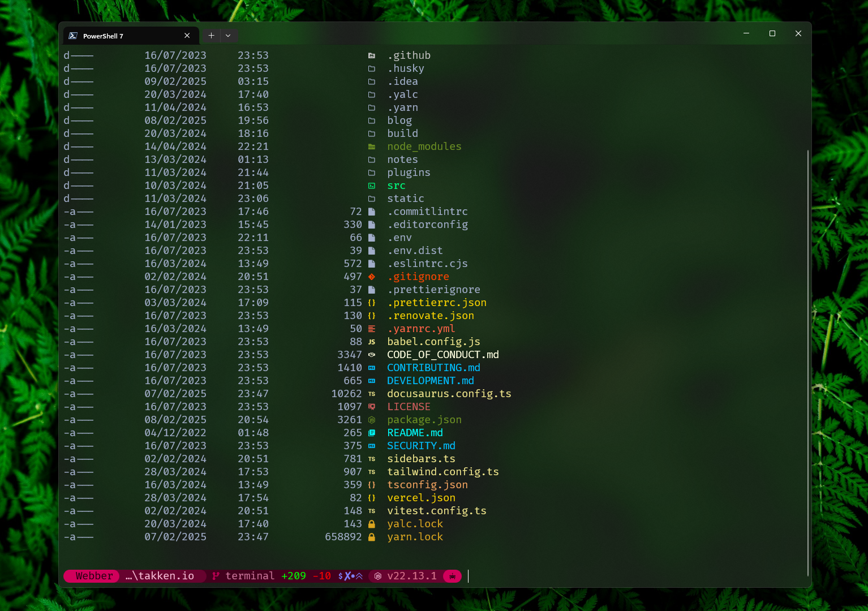The image size is (868, 611).
Task: Open the node_modules folder icon
Action: pyautogui.click(x=372, y=146)
